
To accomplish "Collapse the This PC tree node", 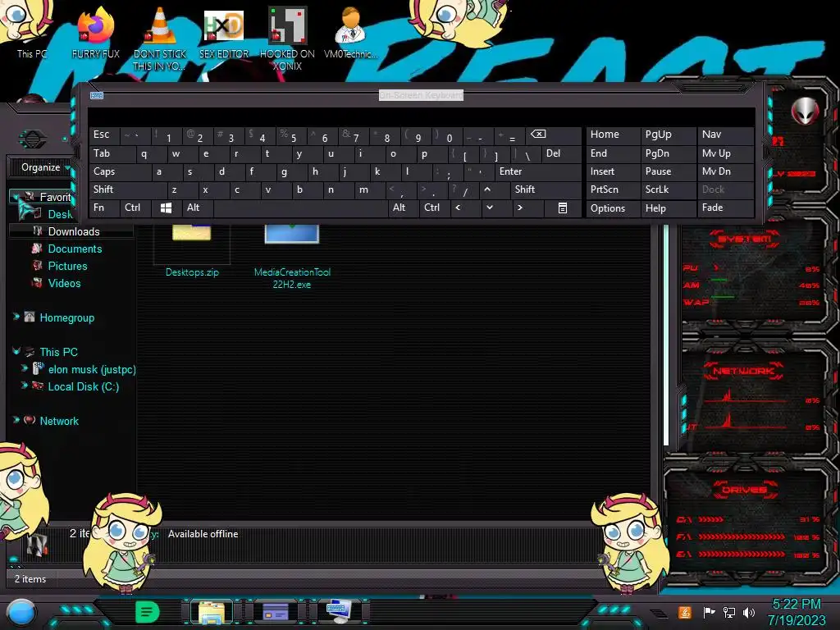I will coord(16,351).
